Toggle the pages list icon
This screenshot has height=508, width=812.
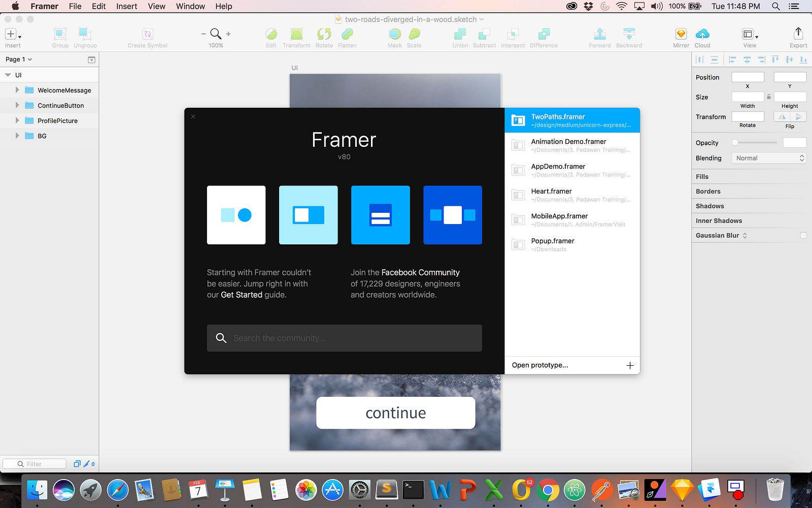[x=91, y=59]
